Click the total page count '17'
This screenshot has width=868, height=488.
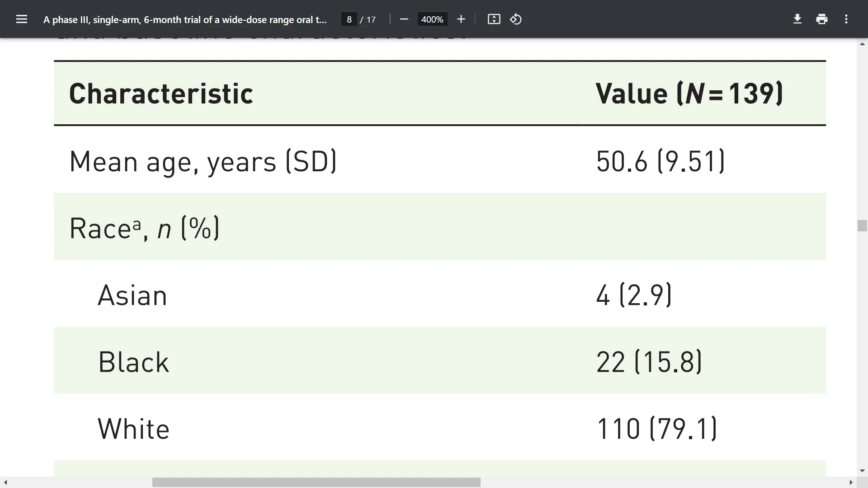371,19
